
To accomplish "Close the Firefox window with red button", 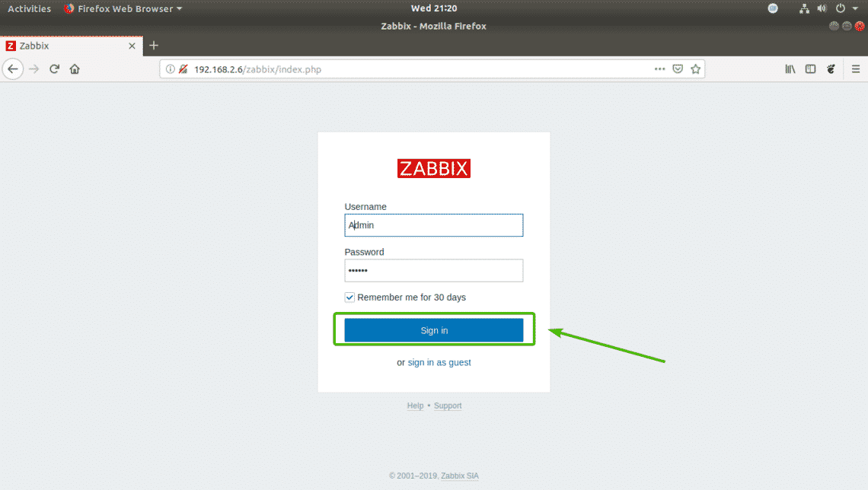I will click(860, 26).
